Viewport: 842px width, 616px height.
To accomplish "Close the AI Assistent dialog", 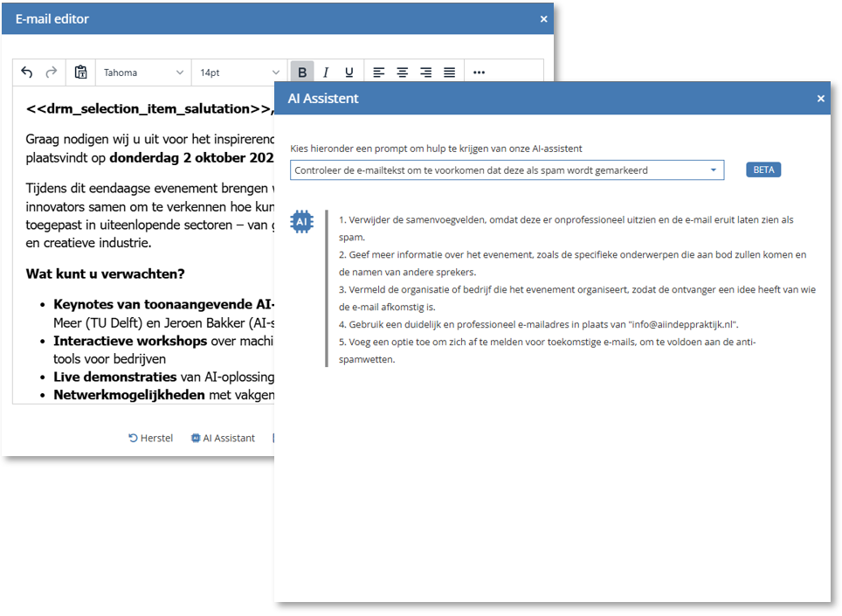I will coord(821,99).
